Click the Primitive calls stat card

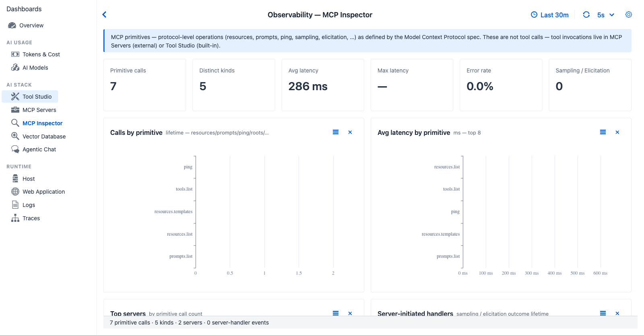145,85
